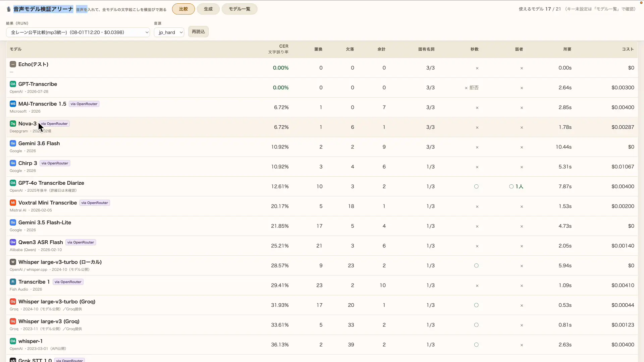Viewport: 644px width, 362px height.
Task: Click the Whisper large-v3 (Groq) icon
Action: [13, 321]
